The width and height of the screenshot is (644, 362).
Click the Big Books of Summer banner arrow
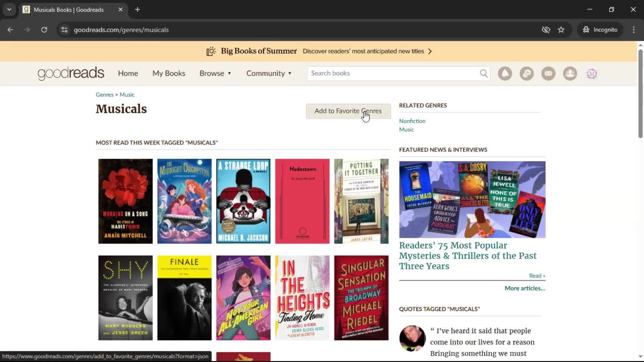pyautogui.click(x=430, y=51)
